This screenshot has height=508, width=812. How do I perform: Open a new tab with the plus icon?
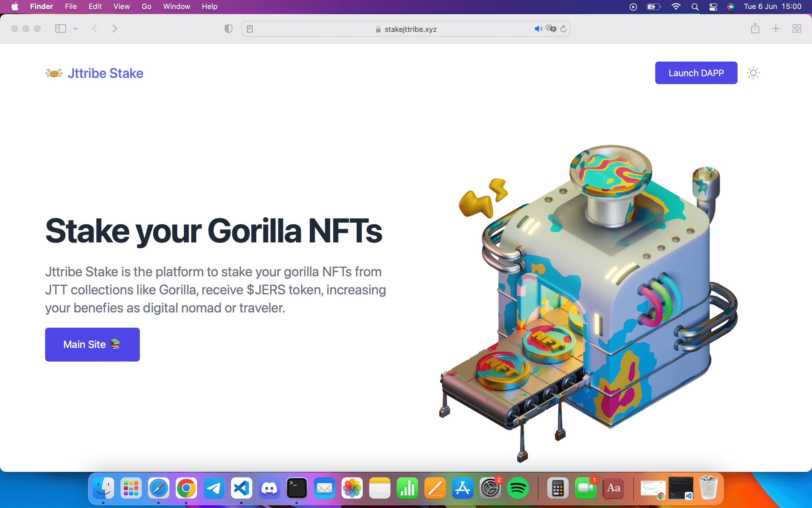point(776,29)
